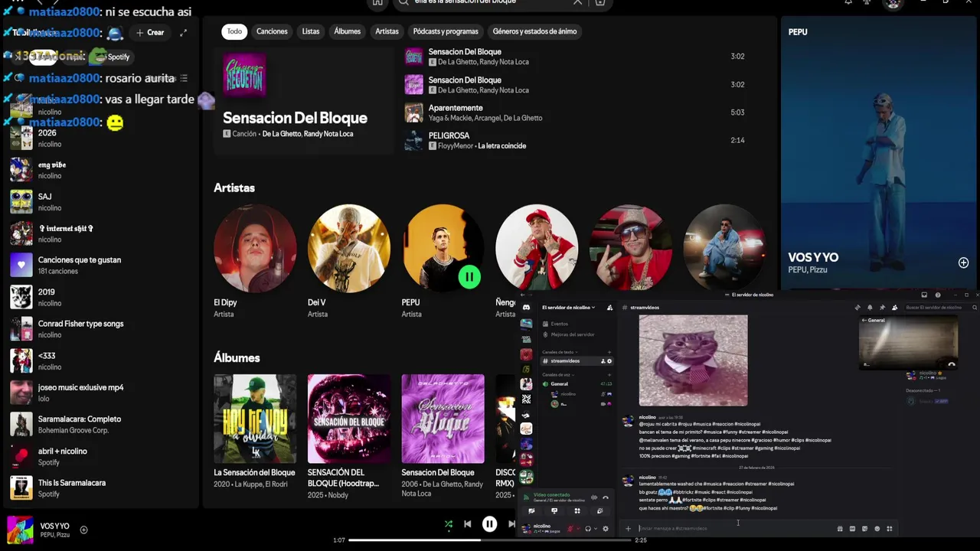Open streamvideos channel settings gear in Discord
The width and height of the screenshot is (980, 551).
(609, 361)
